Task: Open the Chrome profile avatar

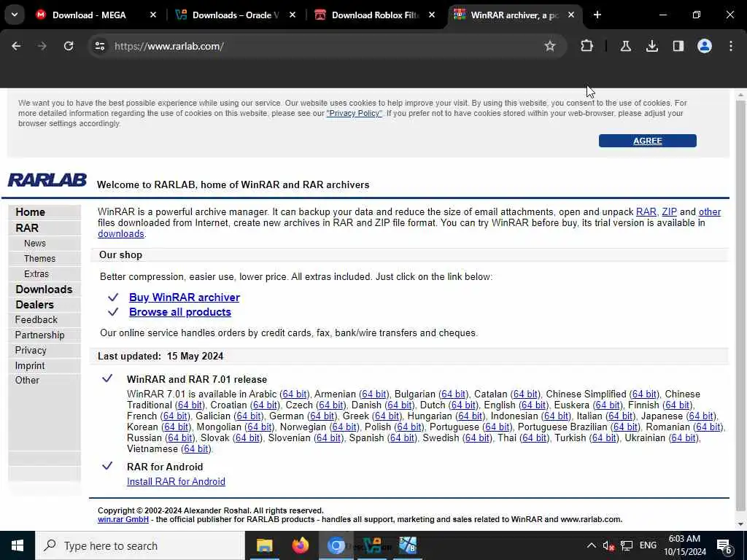Action: [704, 46]
